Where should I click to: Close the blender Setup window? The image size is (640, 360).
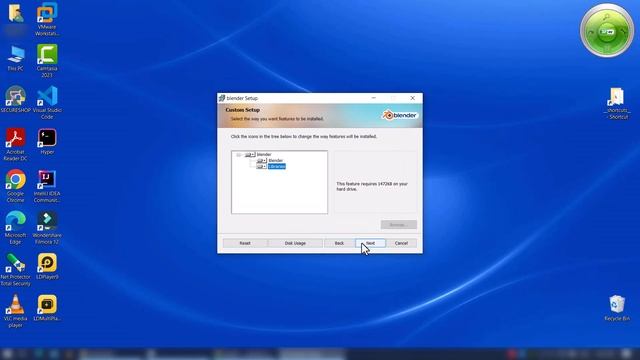click(413, 98)
